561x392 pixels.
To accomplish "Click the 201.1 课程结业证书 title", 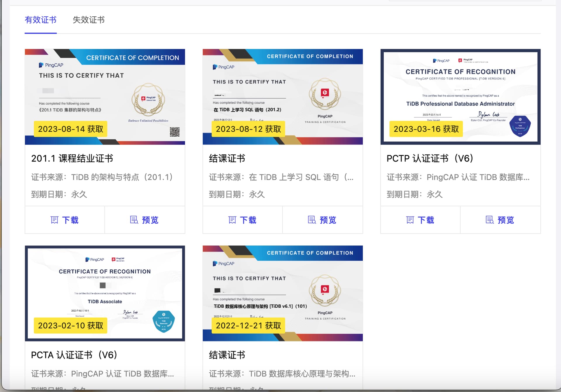I will (72, 158).
